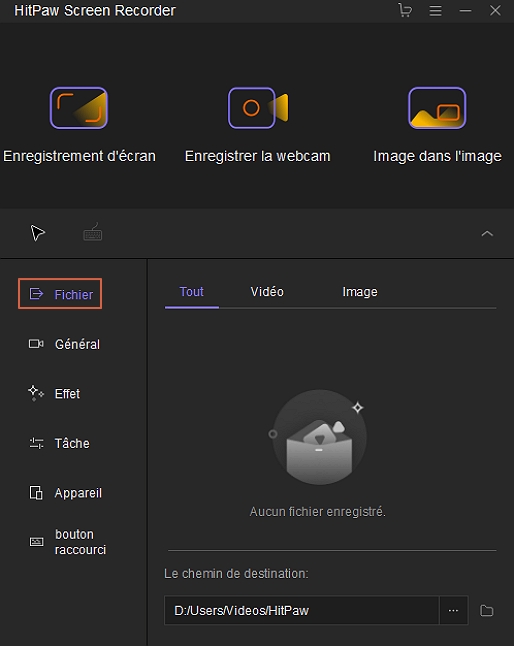Collapse the settings panel chevron
The height and width of the screenshot is (646, 514).
[487, 234]
